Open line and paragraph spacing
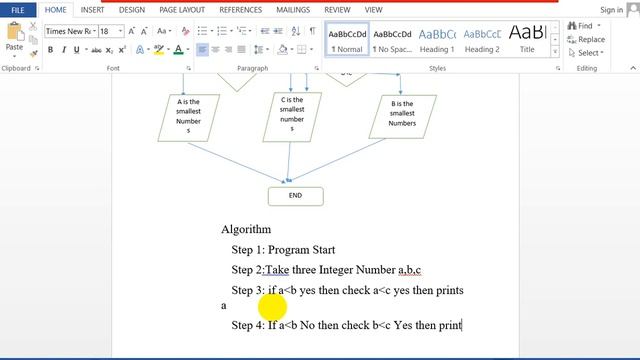640x360 pixels. 261,50
